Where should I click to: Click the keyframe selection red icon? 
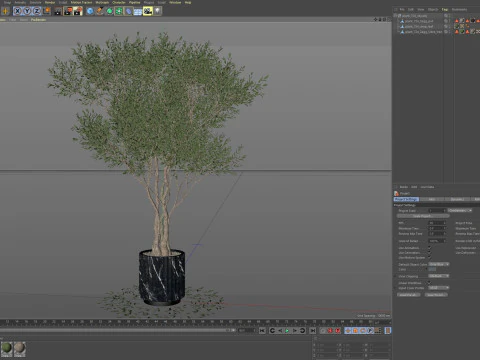338,330
